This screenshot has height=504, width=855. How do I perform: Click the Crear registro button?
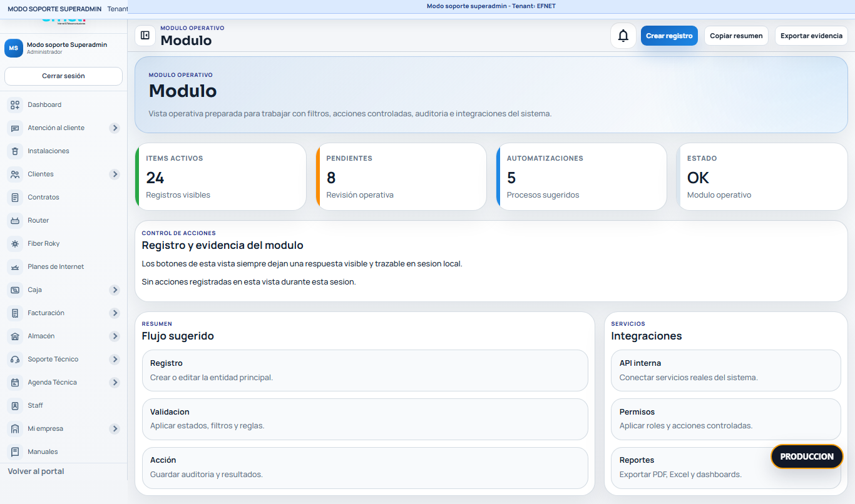(669, 36)
